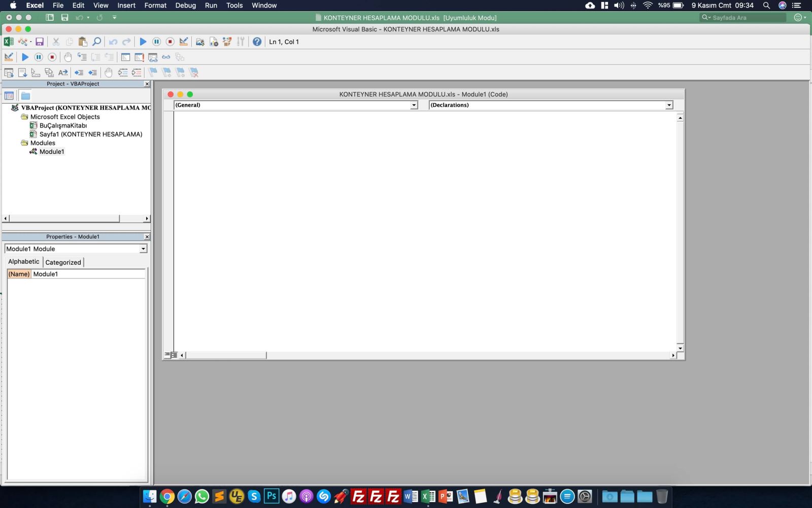
Task: Click View Code button in Project panel
Action: click(x=9, y=96)
